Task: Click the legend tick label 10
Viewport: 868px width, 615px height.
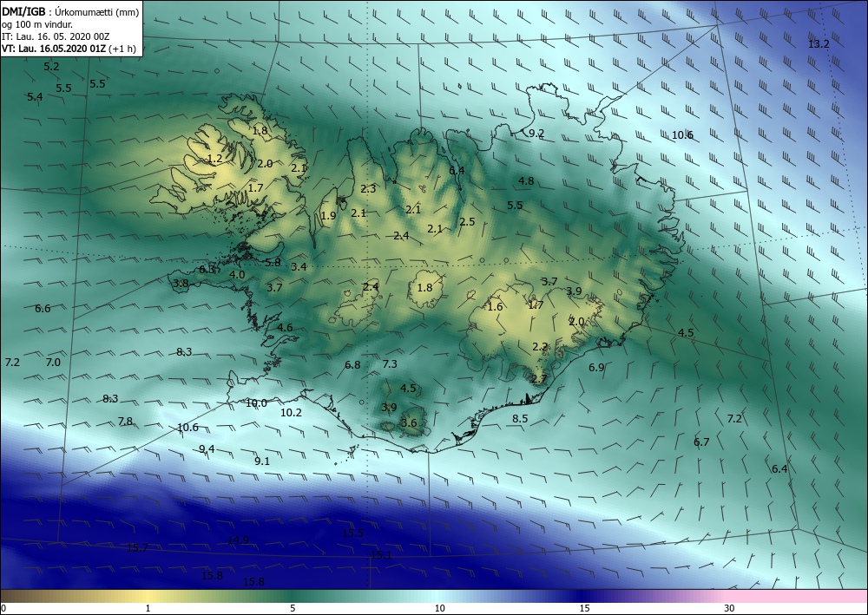Action: tap(439, 609)
